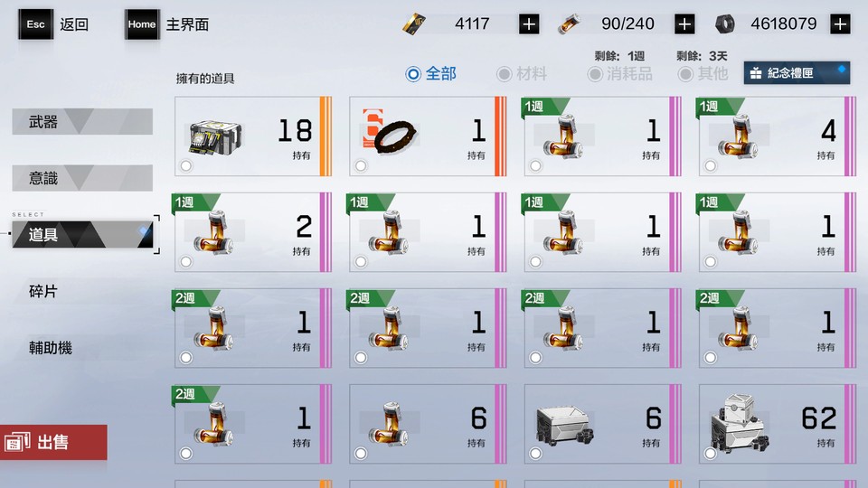The width and height of the screenshot is (868, 488).
Task: Open the 紀念禮匣 gift box button
Action: click(797, 73)
